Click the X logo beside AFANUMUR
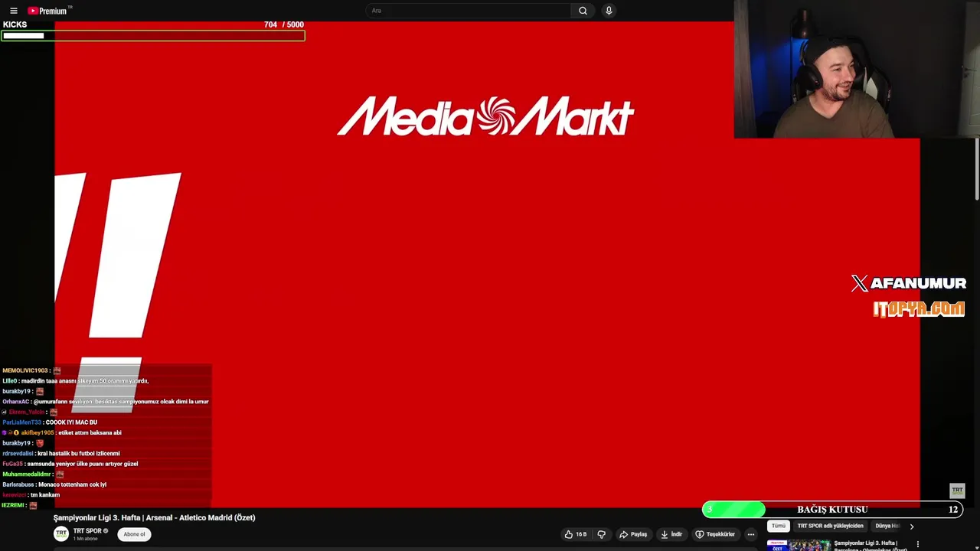The height and width of the screenshot is (551, 980). (860, 283)
